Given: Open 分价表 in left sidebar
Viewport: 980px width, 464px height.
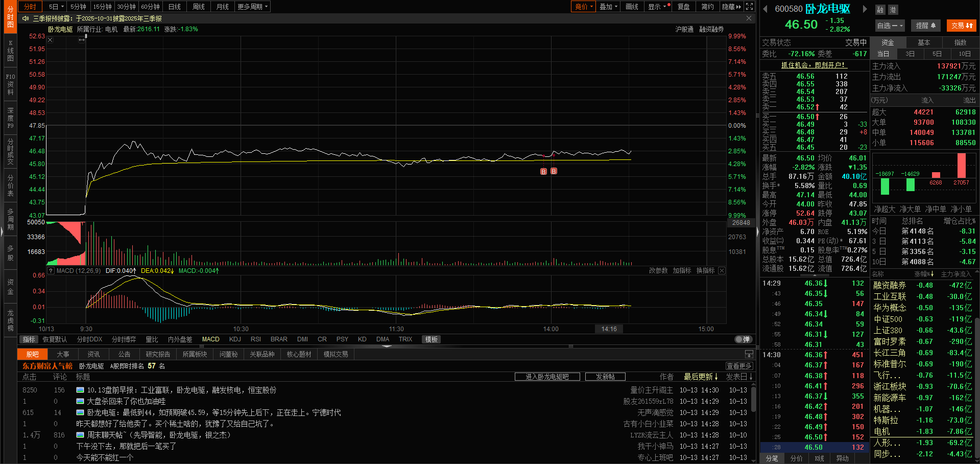Looking at the screenshot, I should tap(10, 185).
